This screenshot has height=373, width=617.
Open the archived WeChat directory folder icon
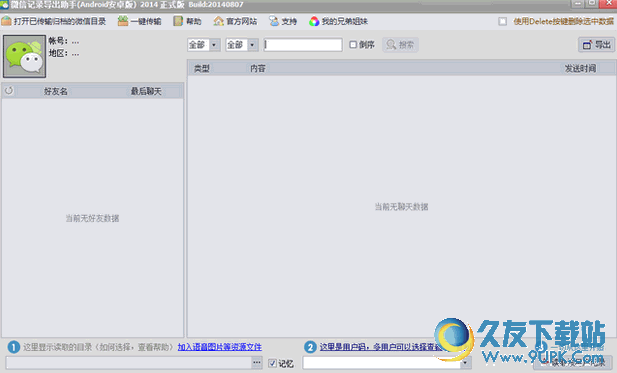click(x=6, y=21)
